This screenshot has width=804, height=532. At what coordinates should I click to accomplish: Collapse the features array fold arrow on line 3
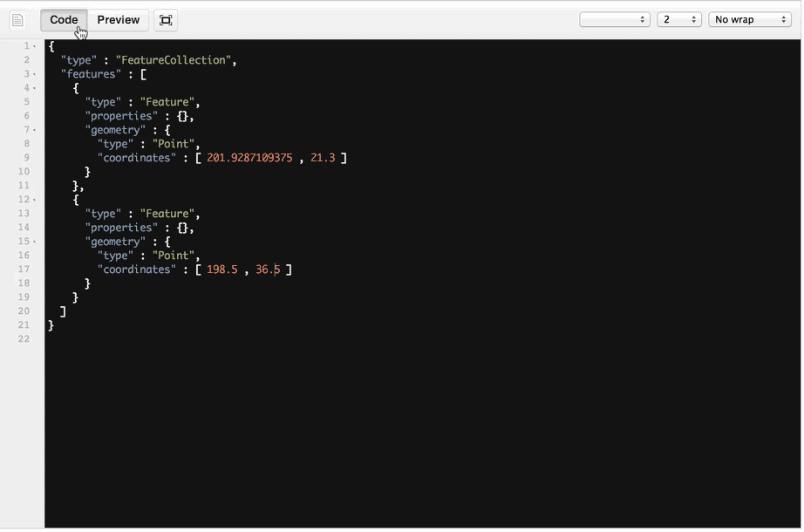click(35, 74)
